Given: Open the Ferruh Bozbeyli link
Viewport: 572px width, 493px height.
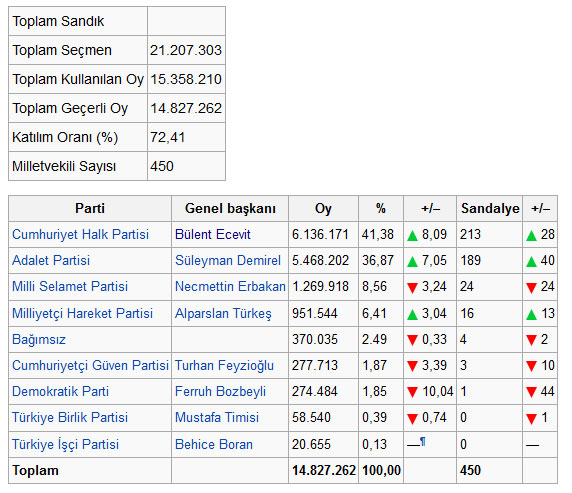Looking at the screenshot, I should pos(220,391).
